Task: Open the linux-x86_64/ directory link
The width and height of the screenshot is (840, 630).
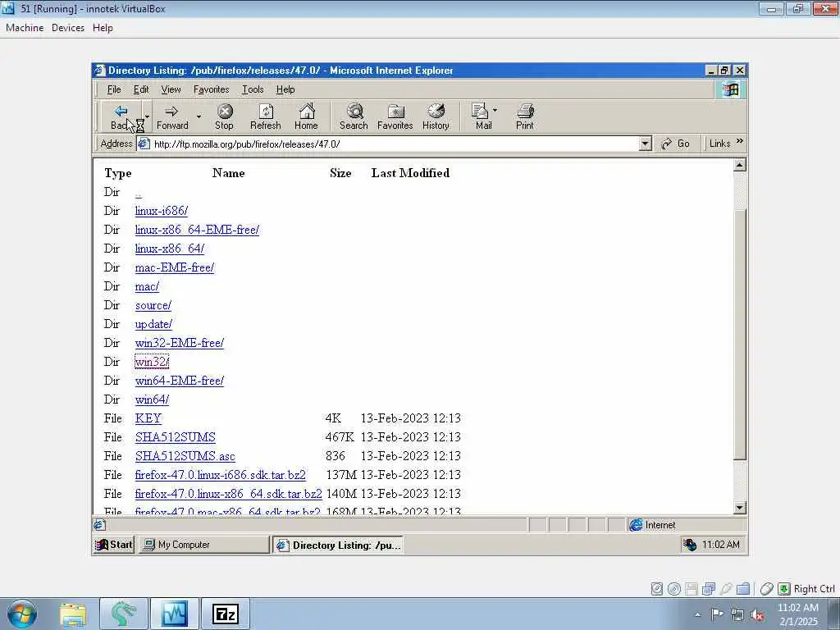Action: point(169,249)
